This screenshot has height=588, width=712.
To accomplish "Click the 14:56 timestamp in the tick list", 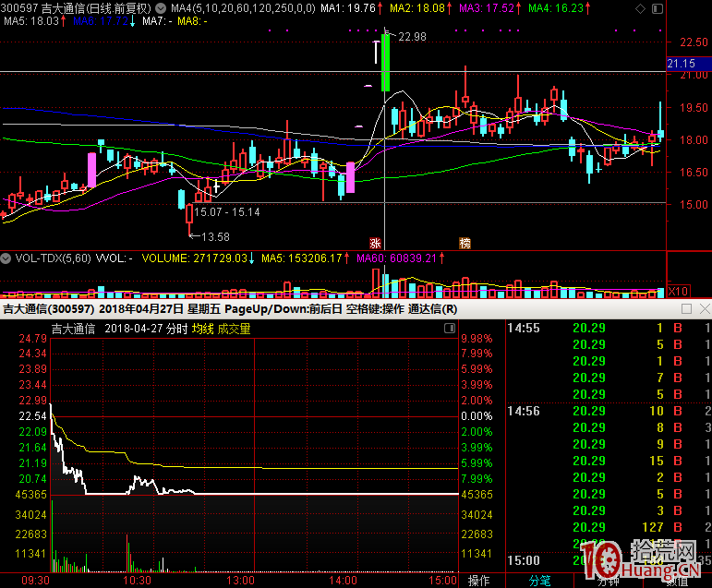I will [x=524, y=411].
